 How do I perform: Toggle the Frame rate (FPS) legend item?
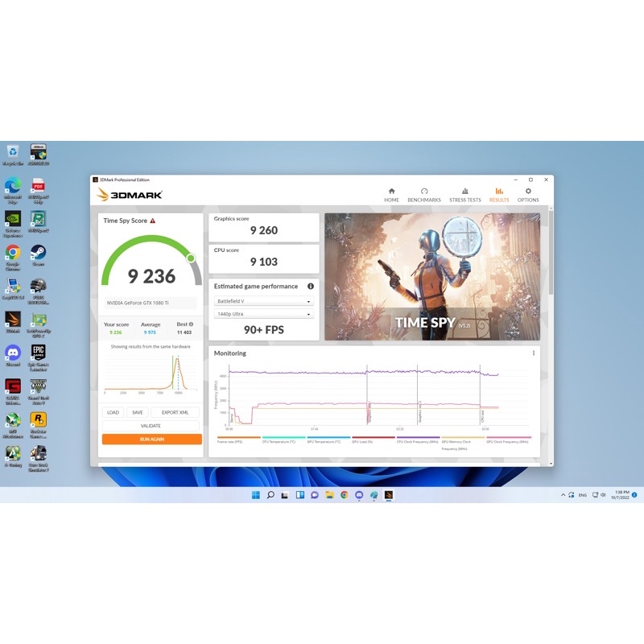tap(238, 440)
